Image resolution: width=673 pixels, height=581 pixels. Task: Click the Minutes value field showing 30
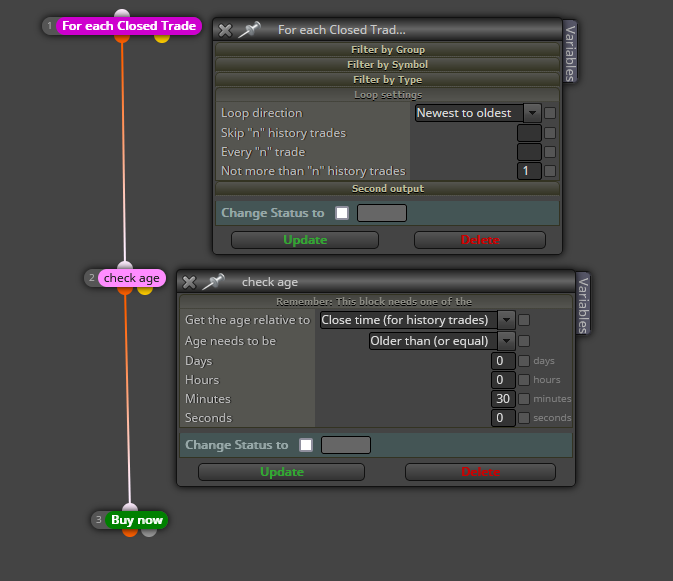click(x=503, y=399)
